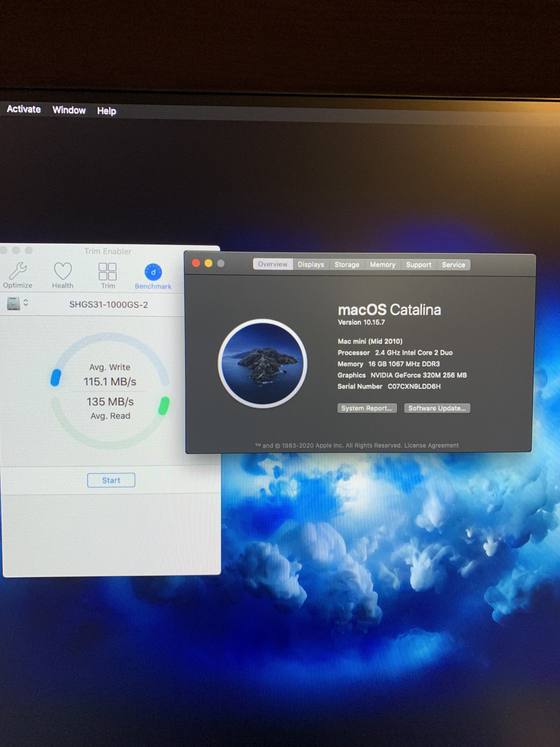Click the Version 10.15.7 text
Screen dimensions: 560x747
coord(361,322)
